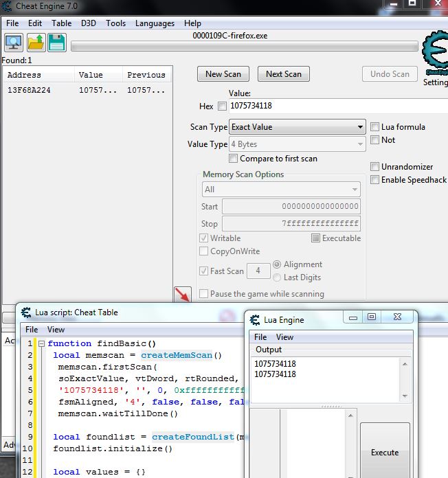The width and height of the screenshot is (448, 478).
Task: Open the Memory Scan Options region dropdown
Action: tap(281, 190)
